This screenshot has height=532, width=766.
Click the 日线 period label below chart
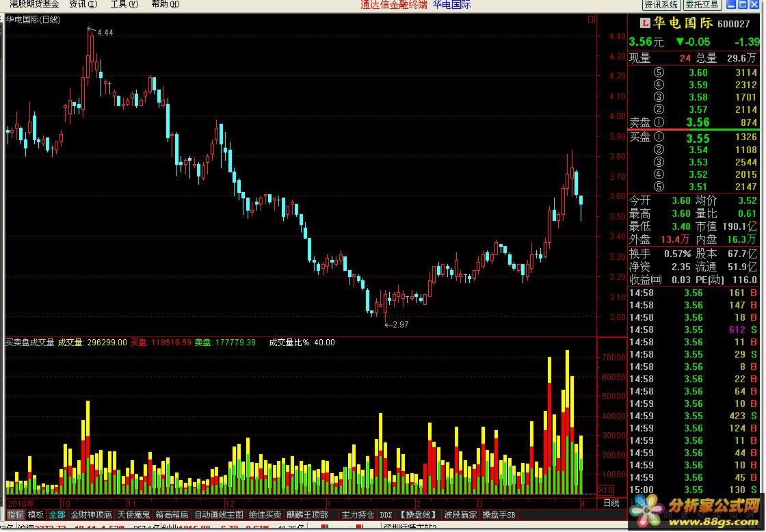pos(611,503)
